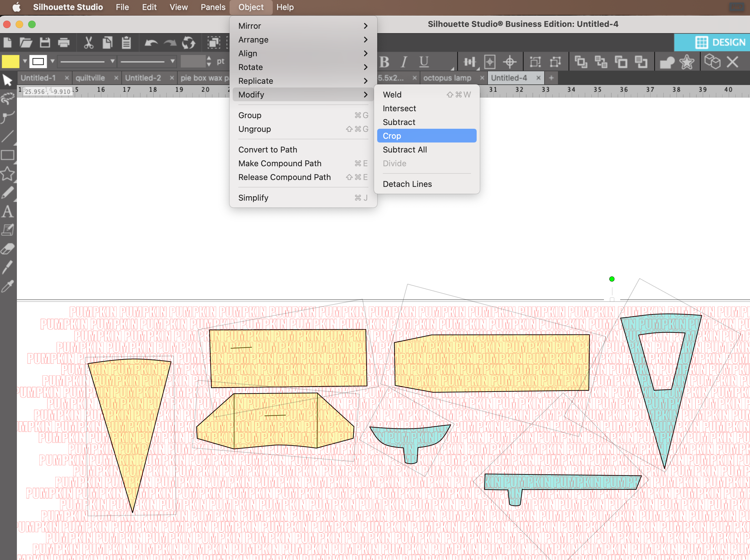Toggle Bold text formatting
750x560 pixels.
384,62
